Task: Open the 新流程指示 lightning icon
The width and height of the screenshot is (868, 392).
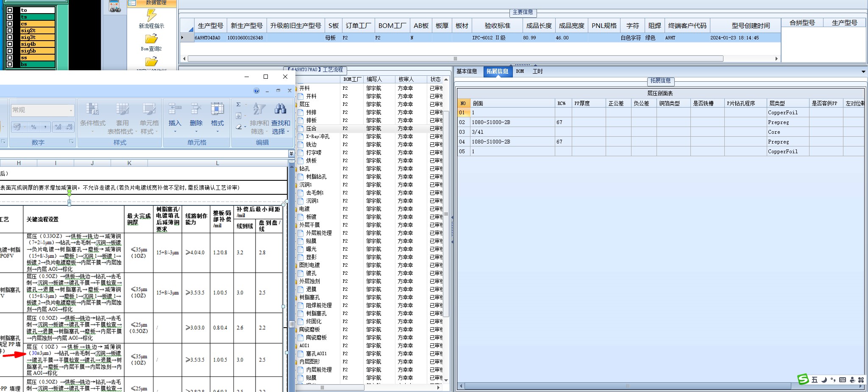Action: [x=151, y=16]
